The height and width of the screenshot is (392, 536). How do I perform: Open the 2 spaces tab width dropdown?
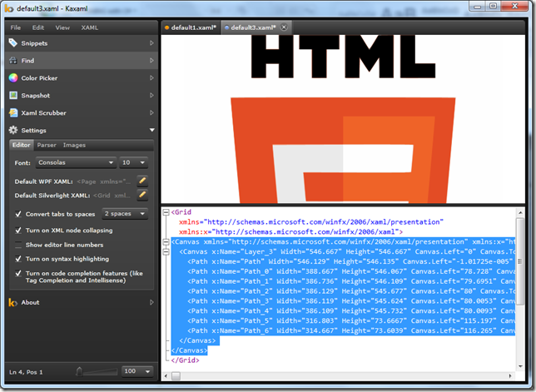[125, 214]
